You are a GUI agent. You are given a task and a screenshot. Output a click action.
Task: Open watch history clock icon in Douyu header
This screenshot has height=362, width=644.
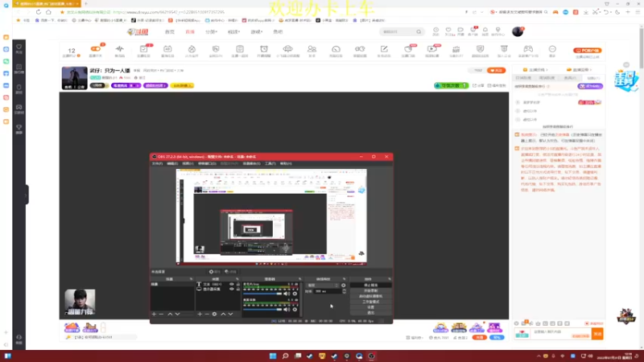click(436, 31)
